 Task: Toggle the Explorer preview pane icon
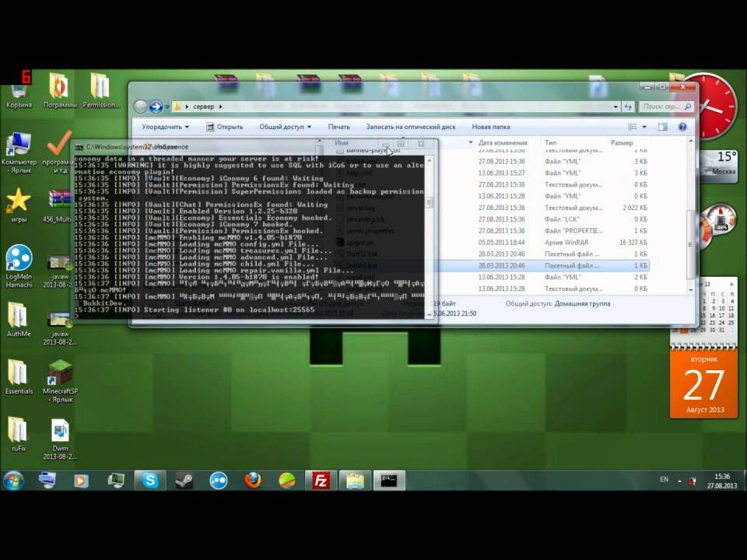pos(663,127)
